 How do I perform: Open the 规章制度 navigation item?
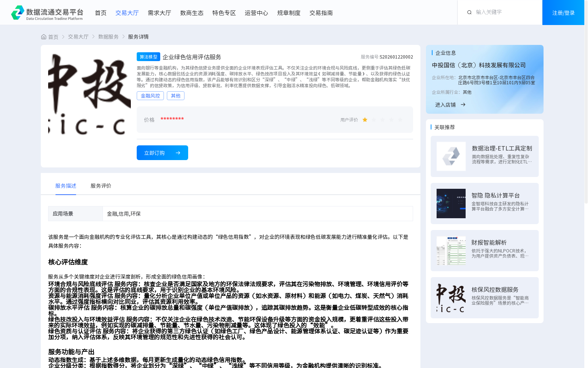coord(289,13)
